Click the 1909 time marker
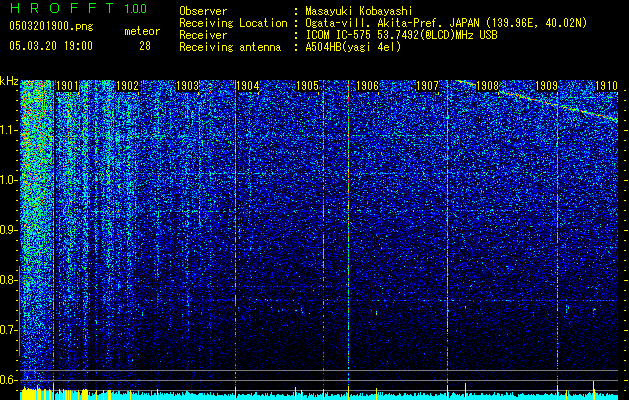629x400 pixels. [x=547, y=86]
